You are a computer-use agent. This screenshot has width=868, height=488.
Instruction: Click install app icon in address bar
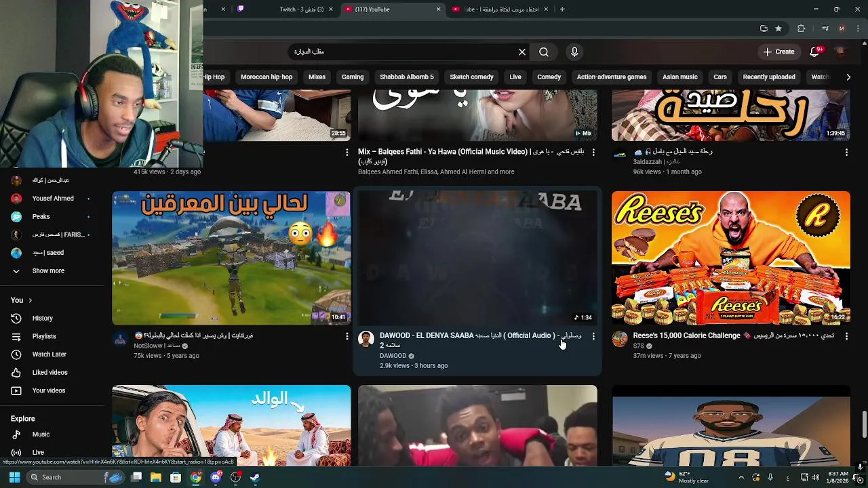click(764, 28)
